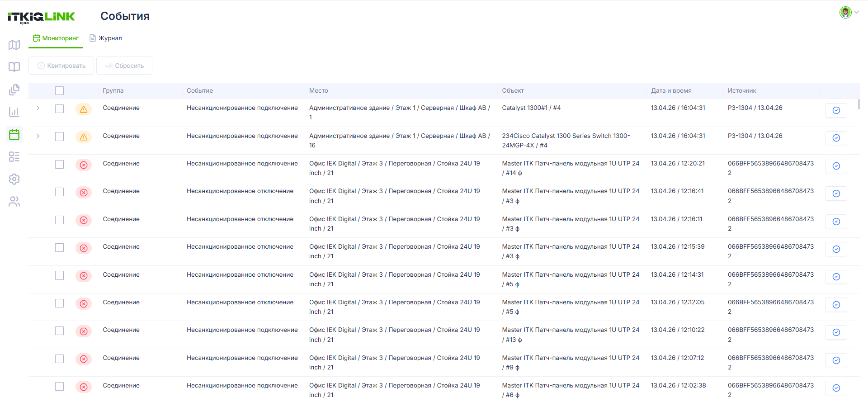Image resolution: width=868 pixels, height=416 pixels.
Task: Open the open-book catalog sidebar icon
Action: (14, 67)
